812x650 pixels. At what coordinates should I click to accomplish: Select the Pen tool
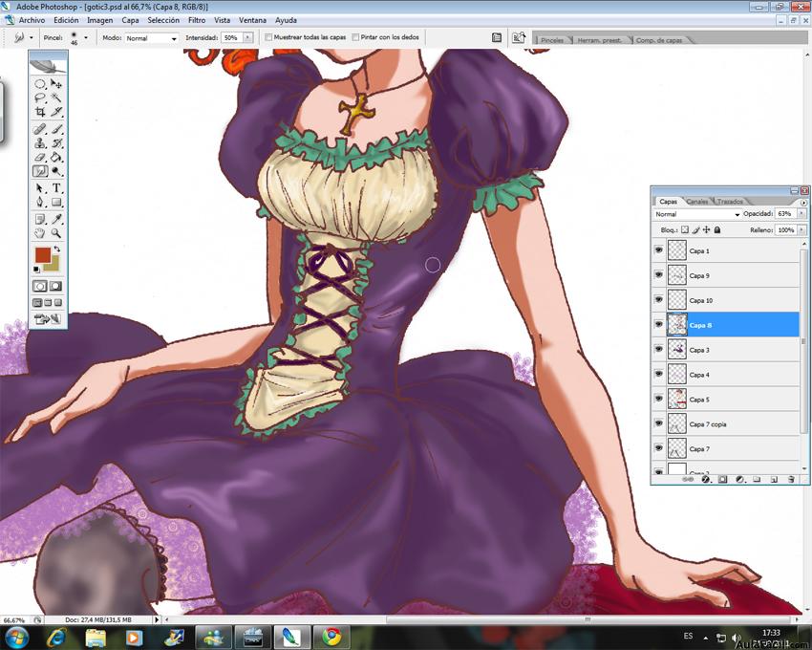(x=40, y=202)
